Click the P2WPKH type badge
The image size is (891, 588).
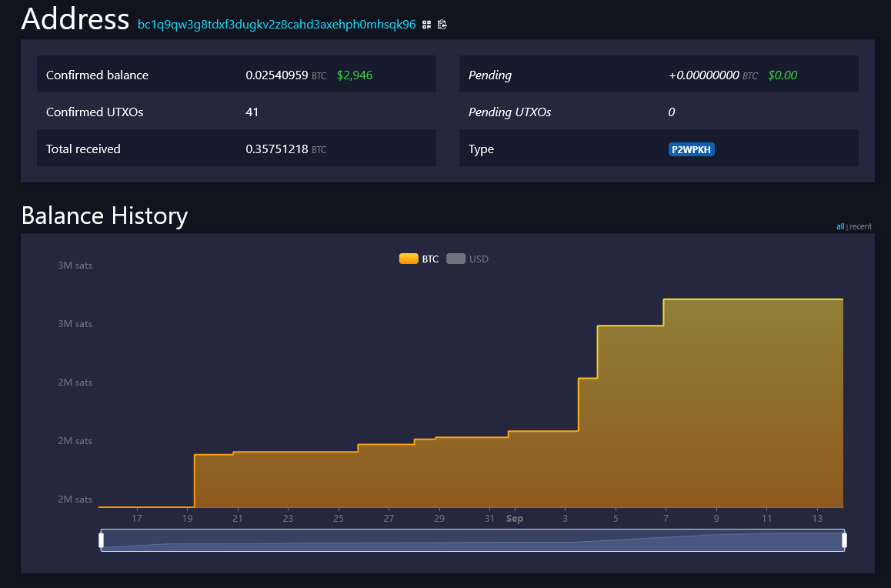tap(692, 149)
